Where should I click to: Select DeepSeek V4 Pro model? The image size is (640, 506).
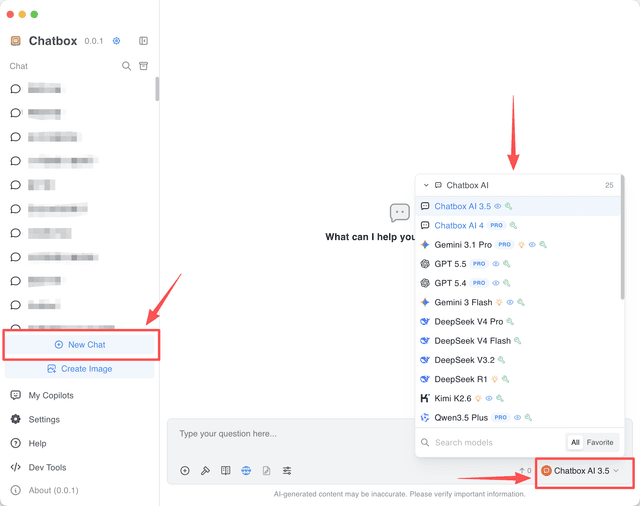pos(518,322)
